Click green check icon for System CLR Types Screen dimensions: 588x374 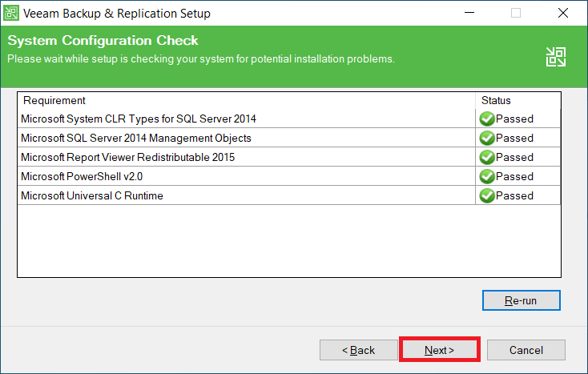tap(486, 119)
